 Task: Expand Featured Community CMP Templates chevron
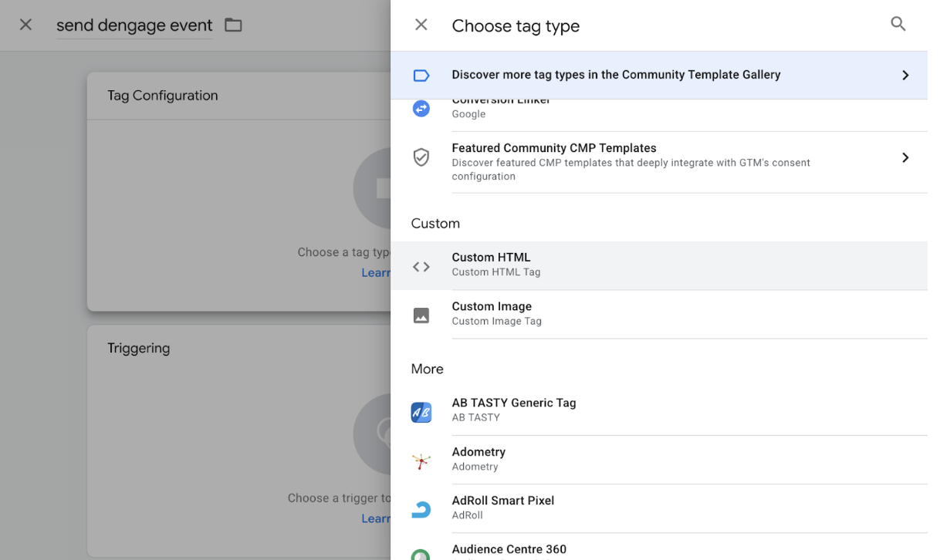[x=906, y=157]
